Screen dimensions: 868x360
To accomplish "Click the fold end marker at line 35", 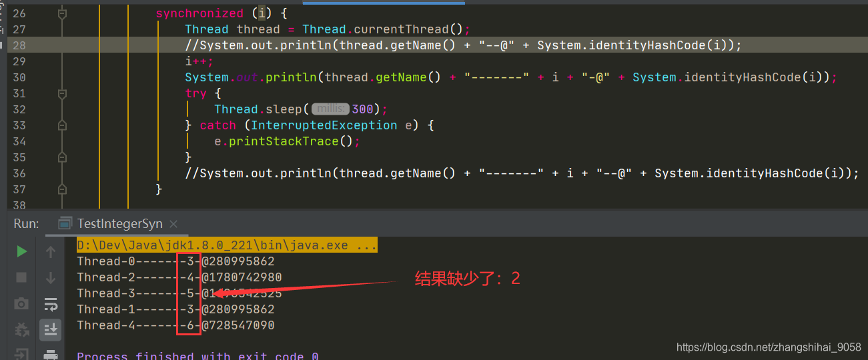I will (x=62, y=157).
